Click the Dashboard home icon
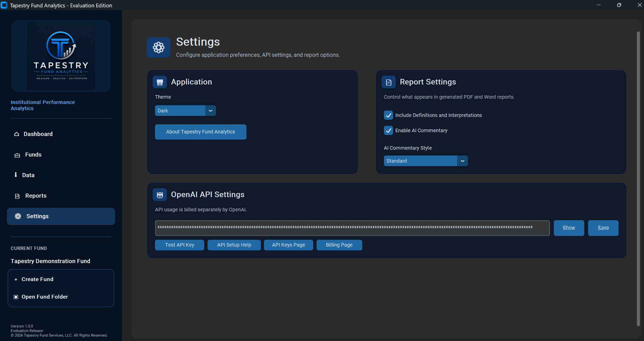Image resolution: width=644 pixels, height=341 pixels. [17, 134]
